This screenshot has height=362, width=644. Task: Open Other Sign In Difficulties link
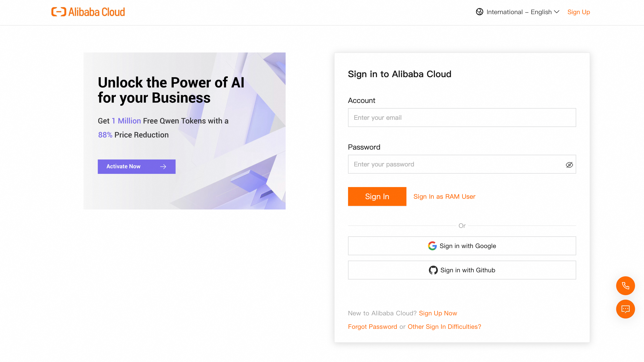[444, 327]
